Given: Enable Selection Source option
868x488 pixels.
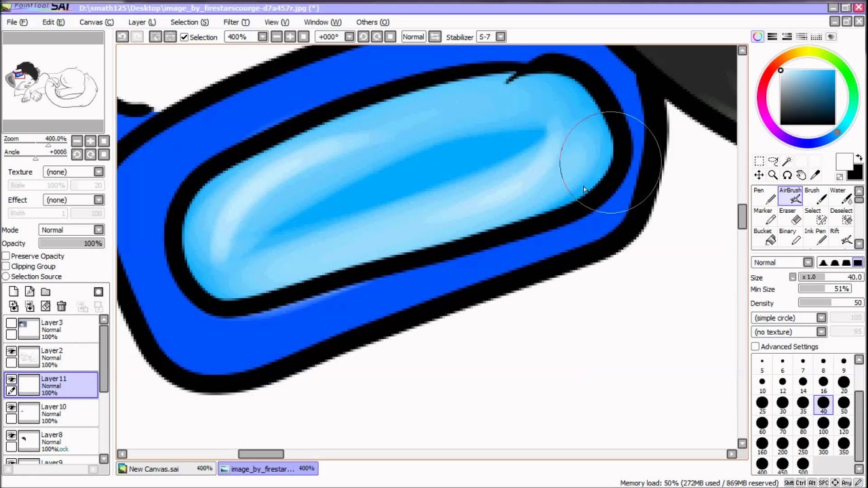Looking at the screenshot, I should click(6, 277).
